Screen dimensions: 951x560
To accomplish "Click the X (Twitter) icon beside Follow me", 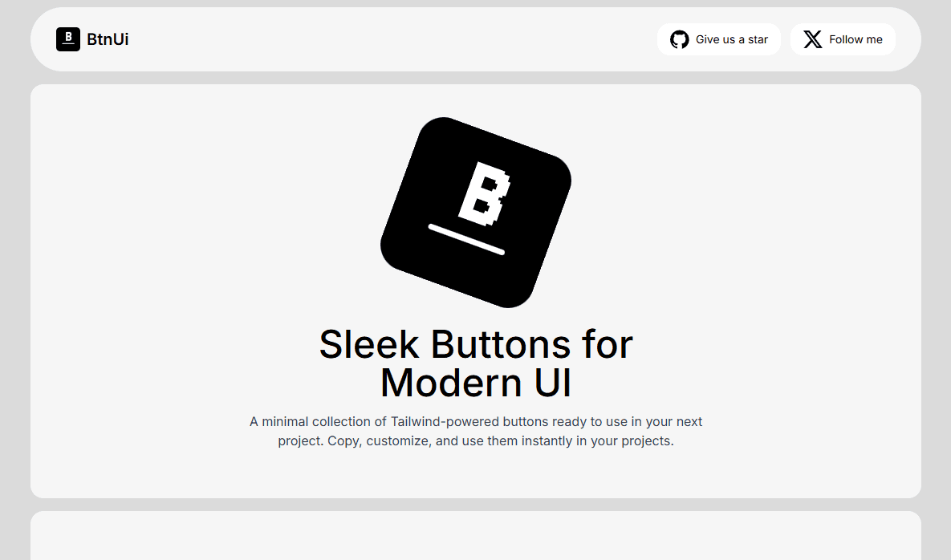I will (812, 39).
